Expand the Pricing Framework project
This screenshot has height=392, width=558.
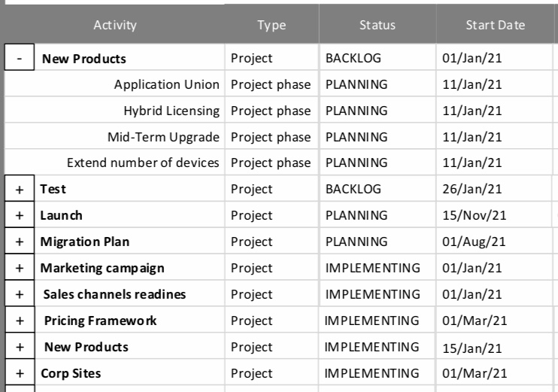[x=20, y=321]
